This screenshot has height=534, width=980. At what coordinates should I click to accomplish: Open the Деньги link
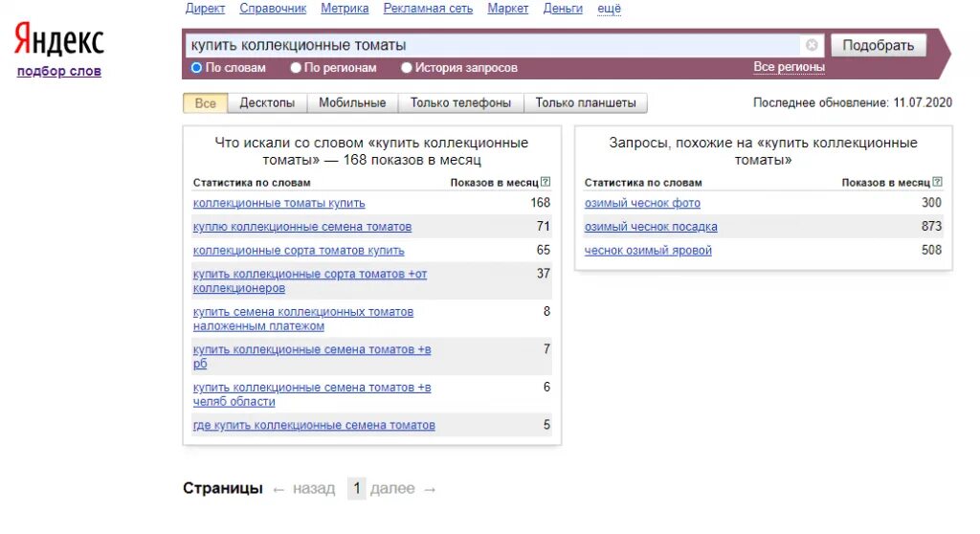pyautogui.click(x=563, y=8)
